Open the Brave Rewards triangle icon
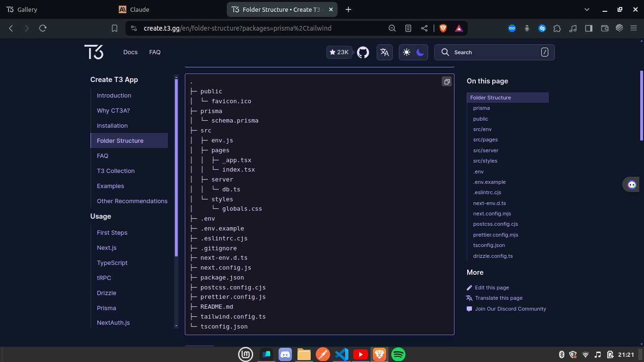644x362 pixels. point(459,28)
